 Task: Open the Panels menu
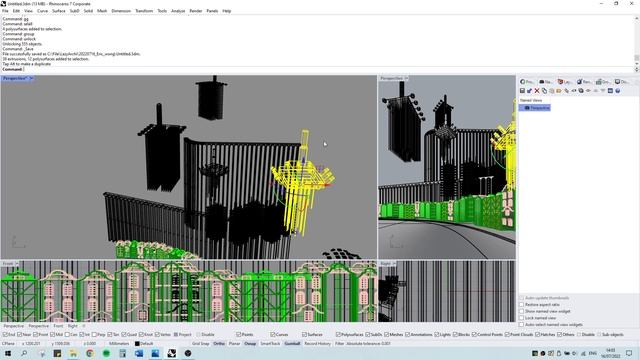point(212,11)
